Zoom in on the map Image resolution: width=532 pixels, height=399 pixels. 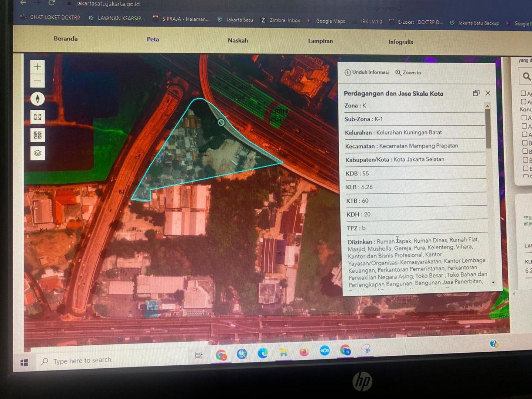[37, 67]
